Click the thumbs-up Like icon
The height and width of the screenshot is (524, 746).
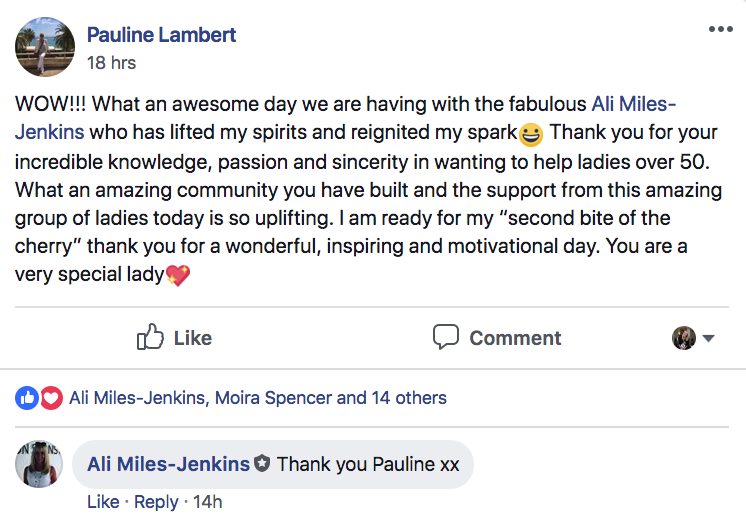click(x=150, y=337)
